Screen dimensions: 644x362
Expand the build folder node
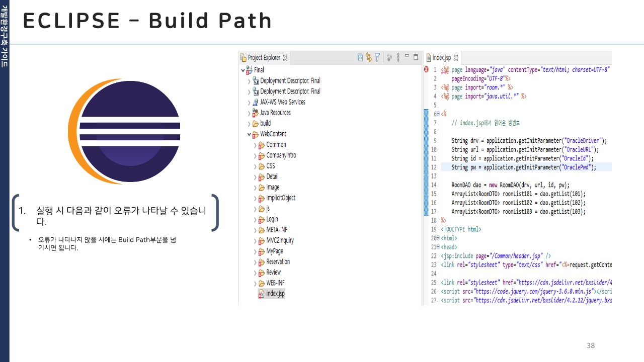coord(249,124)
